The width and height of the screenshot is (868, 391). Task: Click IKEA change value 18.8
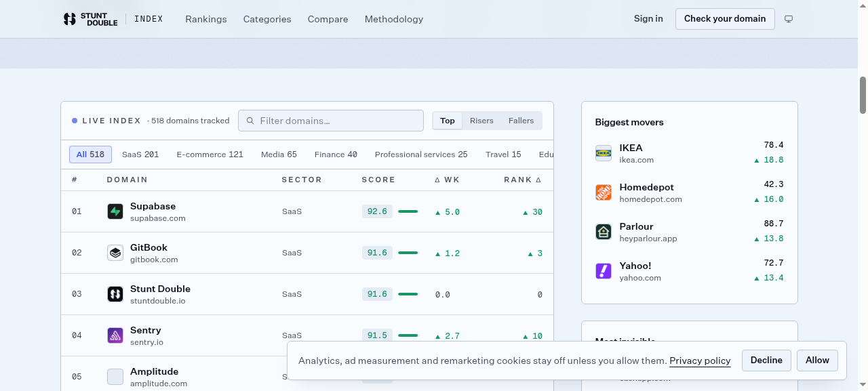coord(769,160)
